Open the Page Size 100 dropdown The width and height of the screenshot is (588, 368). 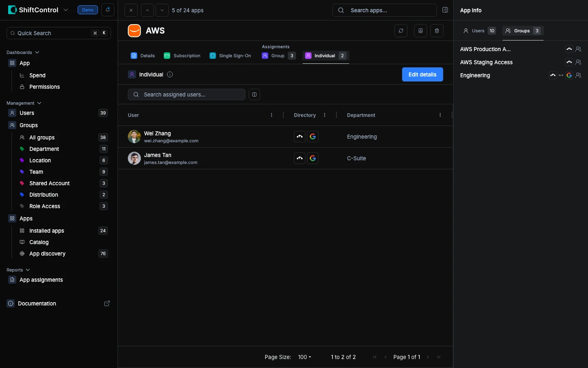click(x=305, y=357)
